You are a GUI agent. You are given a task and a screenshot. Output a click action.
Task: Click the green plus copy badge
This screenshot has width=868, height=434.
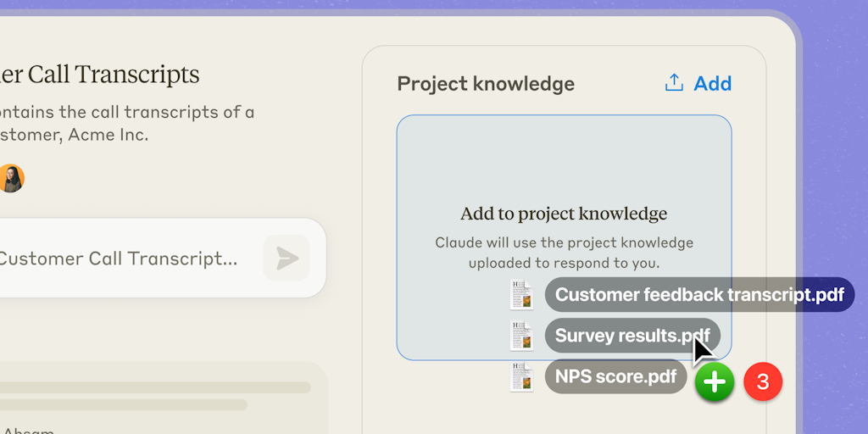pyautogui.click(x=715, y=382)
